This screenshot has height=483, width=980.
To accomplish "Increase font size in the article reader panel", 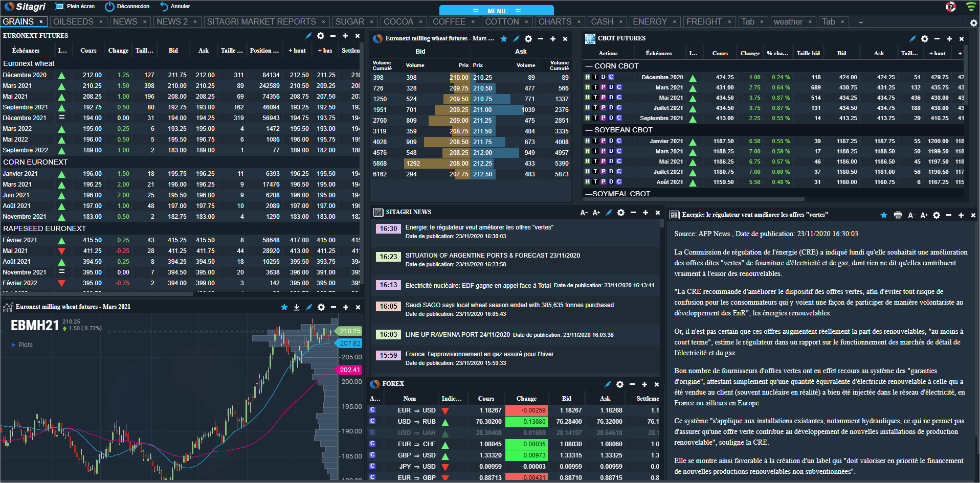I will coord(924,215).
